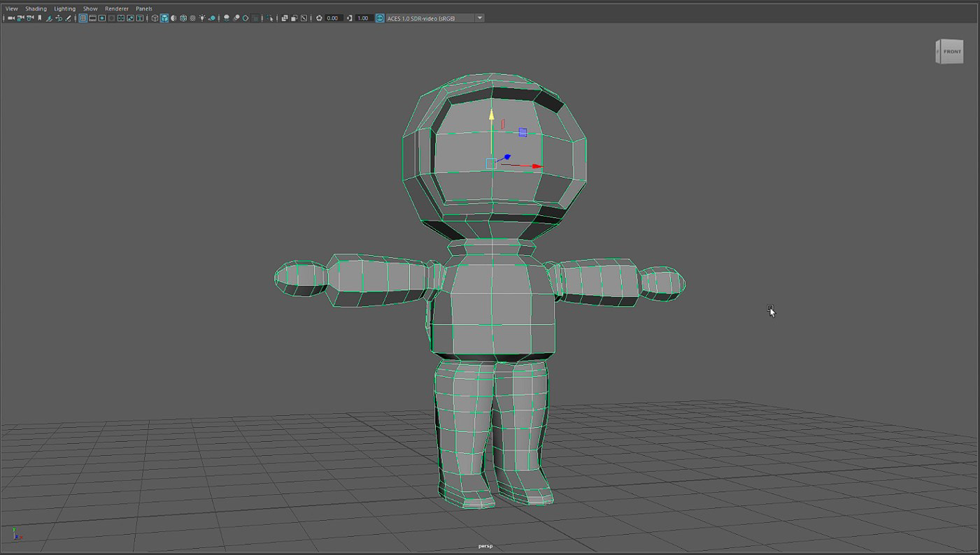The image size is (980, 555).
Task: Switch to Wireframe display mode
Action: [155, 18]
